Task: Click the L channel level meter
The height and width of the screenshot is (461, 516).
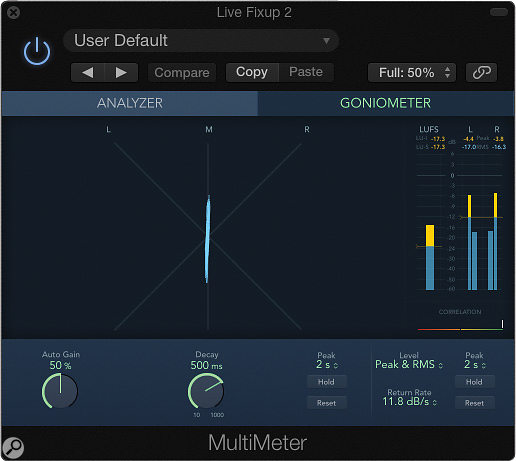Action: (472, 242)
